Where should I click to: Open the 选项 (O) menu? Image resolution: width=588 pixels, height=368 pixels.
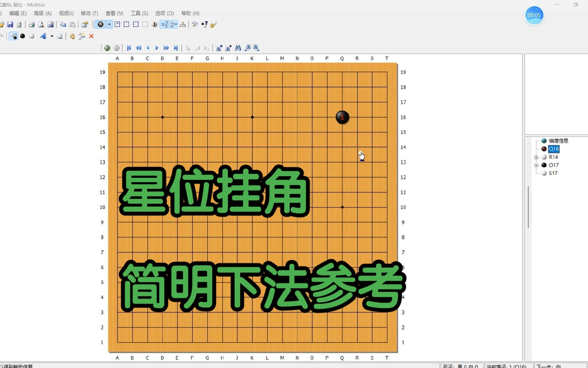coord(164,13)
